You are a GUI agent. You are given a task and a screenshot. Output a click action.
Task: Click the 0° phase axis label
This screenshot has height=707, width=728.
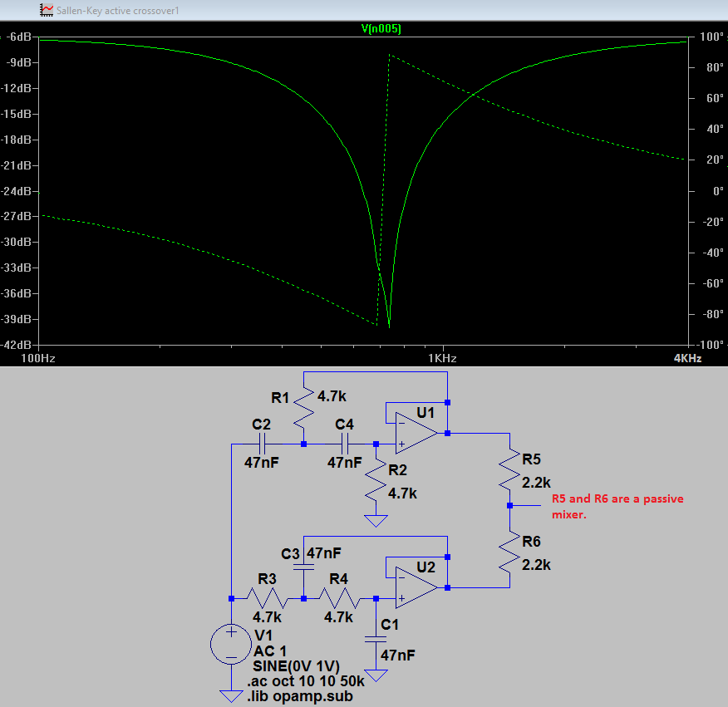(x=718, y=191)
